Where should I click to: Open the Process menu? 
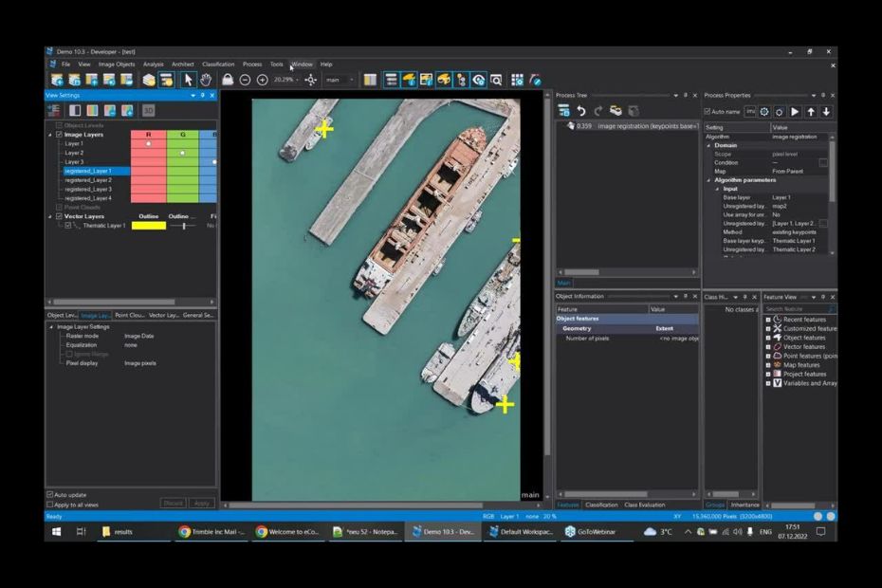252,64
